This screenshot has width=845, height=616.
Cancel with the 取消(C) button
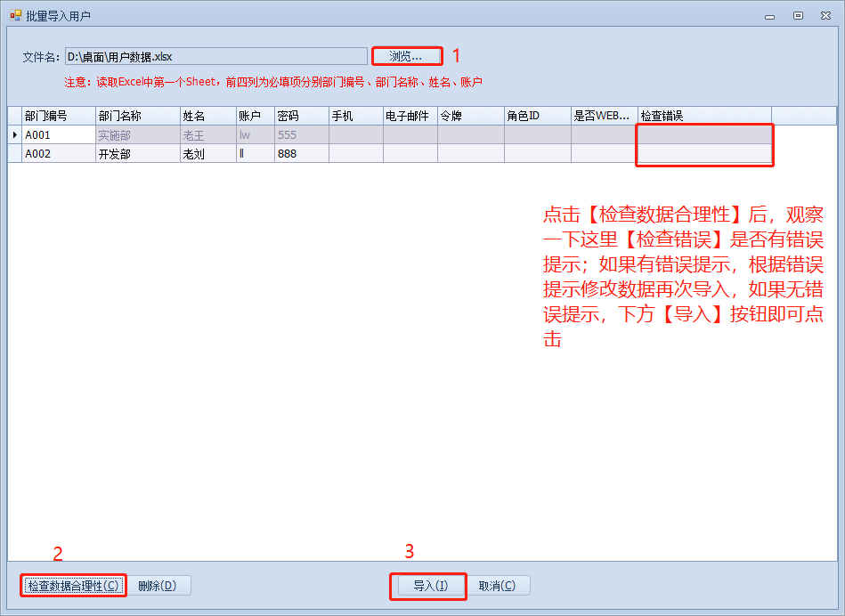tap(497, 586)
